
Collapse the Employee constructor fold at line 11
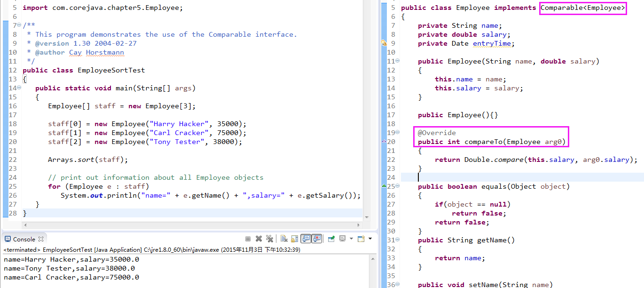[x=398, y=61]
